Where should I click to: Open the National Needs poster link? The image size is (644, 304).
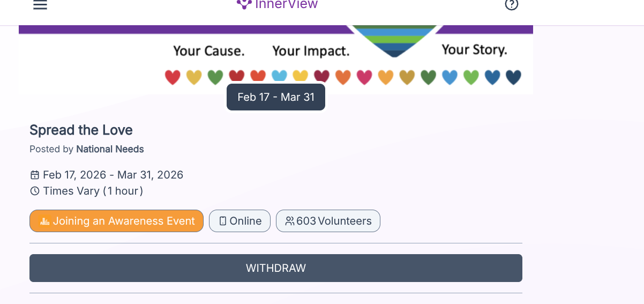[110, 149]
